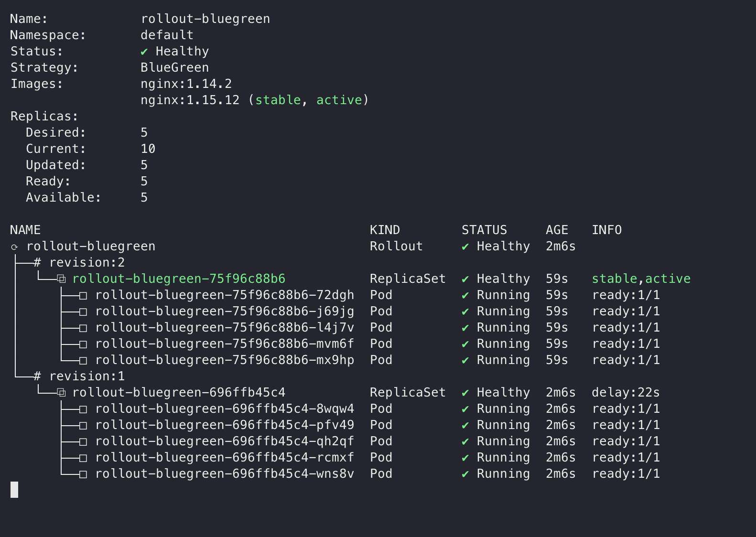This screenshot has width=756, height=537.
Task: Click the green checkmark next to Status Healthy
Action: (144, 52)
